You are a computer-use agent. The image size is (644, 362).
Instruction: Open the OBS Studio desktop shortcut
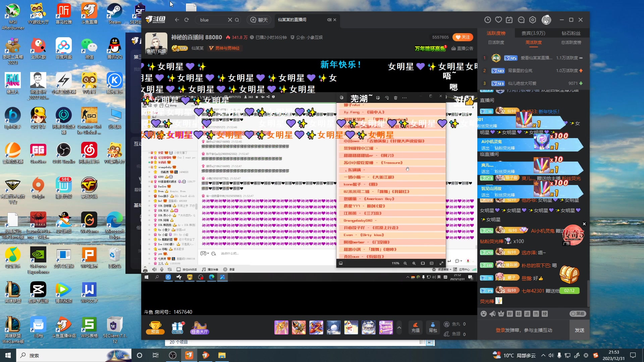coord(63,153)
